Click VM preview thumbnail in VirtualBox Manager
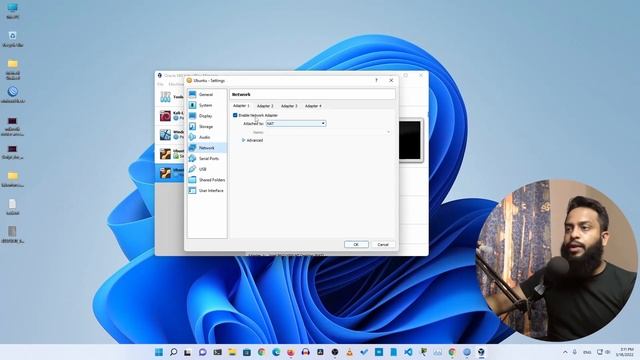This screenshot has height=360, width=640. tap(410, 140)
